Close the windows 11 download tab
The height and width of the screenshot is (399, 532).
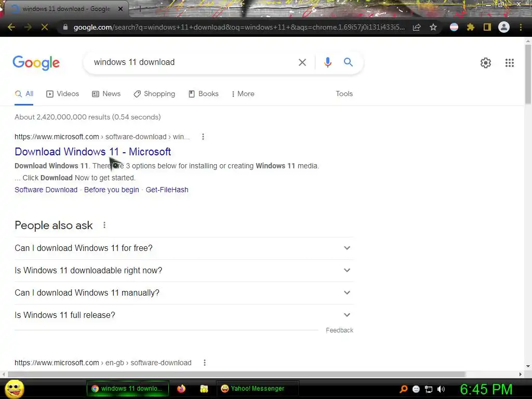coord(121,9)
